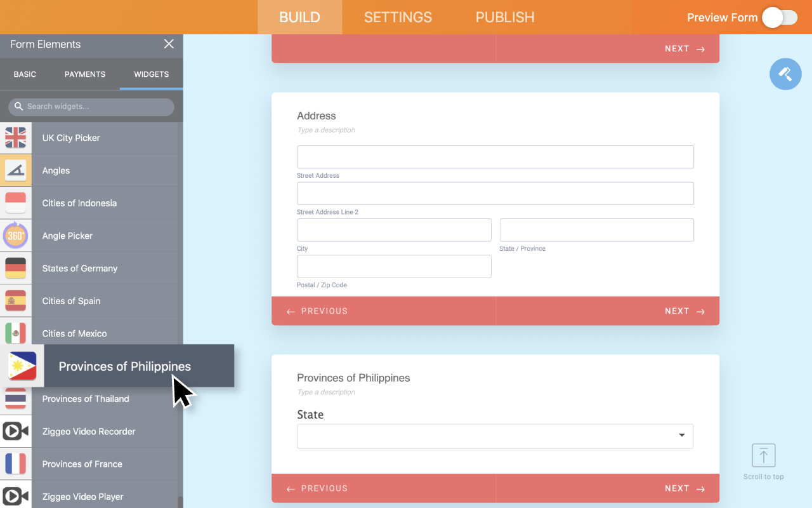Click the UK City Picker flag icon

tap(16, 138)
